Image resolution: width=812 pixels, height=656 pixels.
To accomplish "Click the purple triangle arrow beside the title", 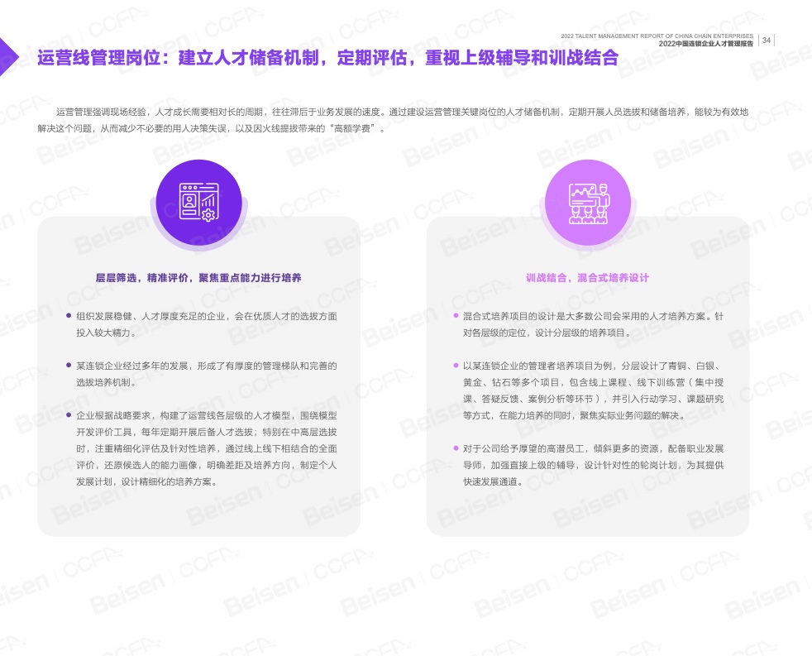I will 7,56.
